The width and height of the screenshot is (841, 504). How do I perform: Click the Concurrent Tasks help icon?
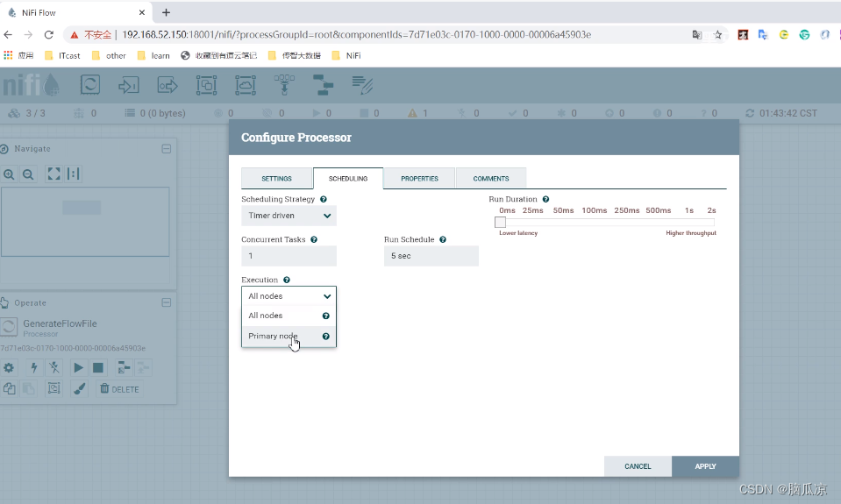(314, 239)
